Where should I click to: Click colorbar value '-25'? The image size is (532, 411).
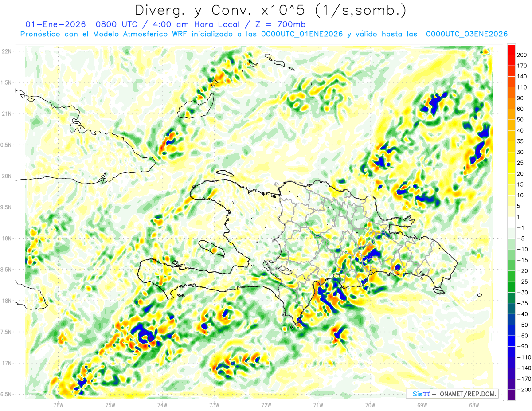pyautogui.click(x=522, y=282)
